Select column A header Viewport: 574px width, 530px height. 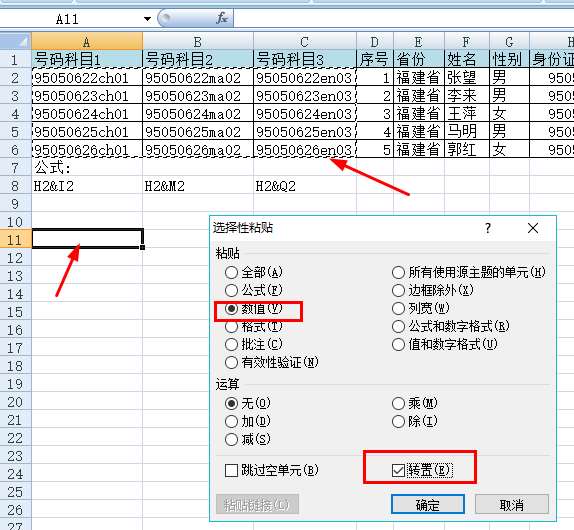click(87, 41)
